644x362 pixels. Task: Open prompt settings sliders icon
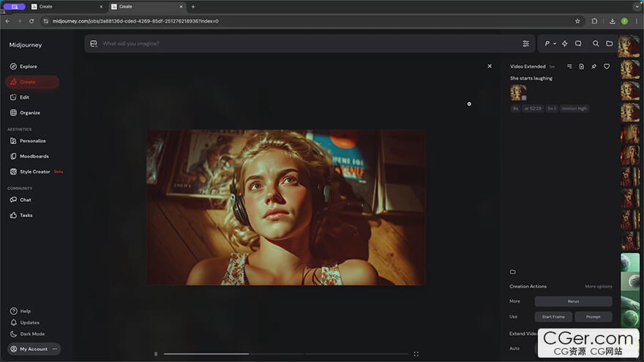tap(525, 44)
